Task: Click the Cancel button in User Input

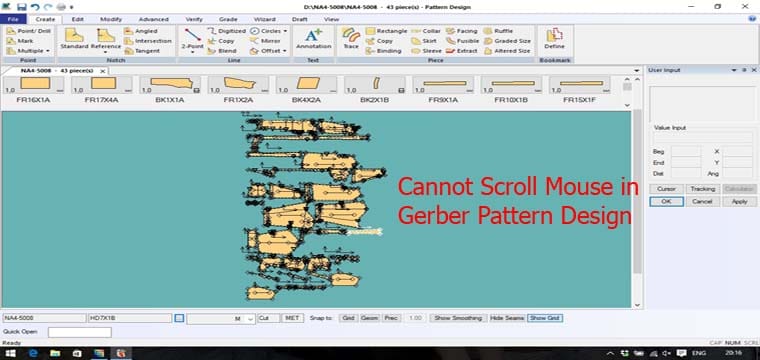Action: (702, 202)
